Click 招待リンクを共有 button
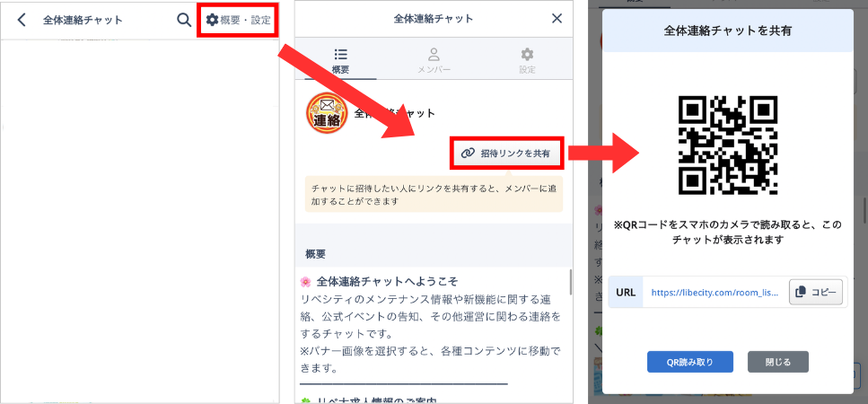868x404 pixels. click(x=507, y=154)
